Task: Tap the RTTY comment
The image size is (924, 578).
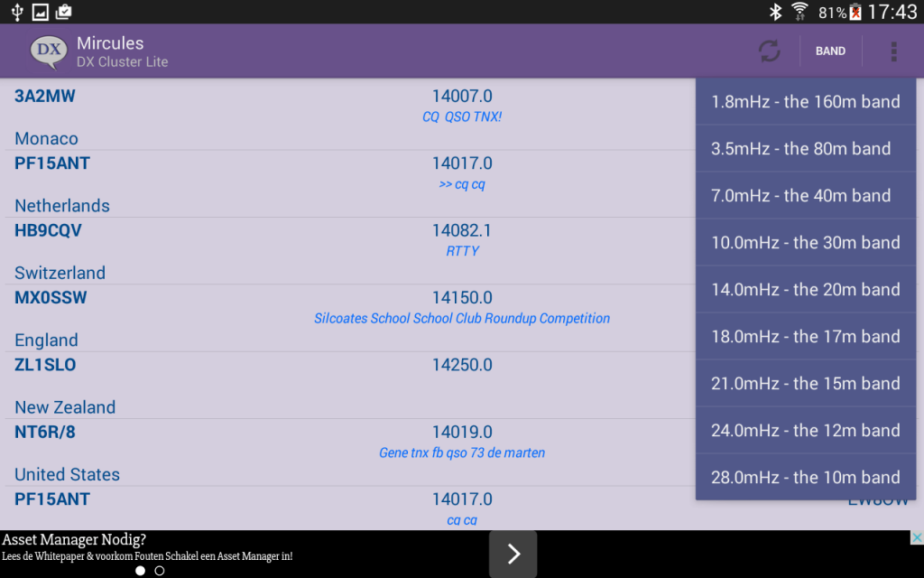Action: 463,251
